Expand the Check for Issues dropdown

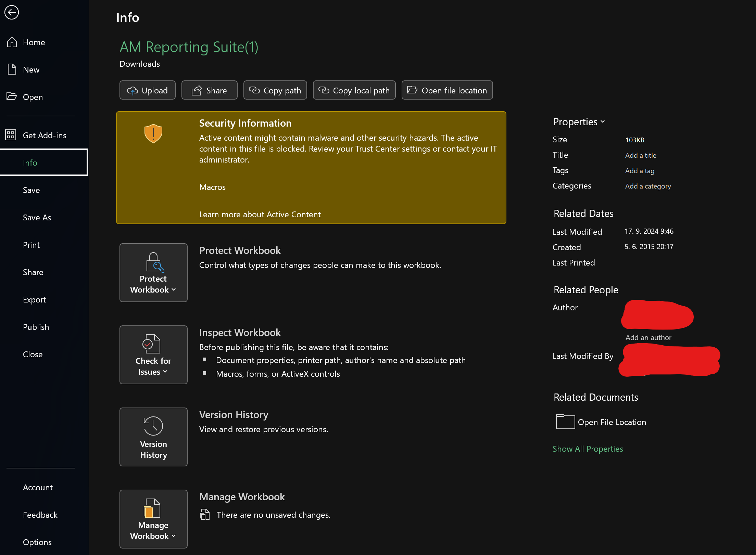153,355
